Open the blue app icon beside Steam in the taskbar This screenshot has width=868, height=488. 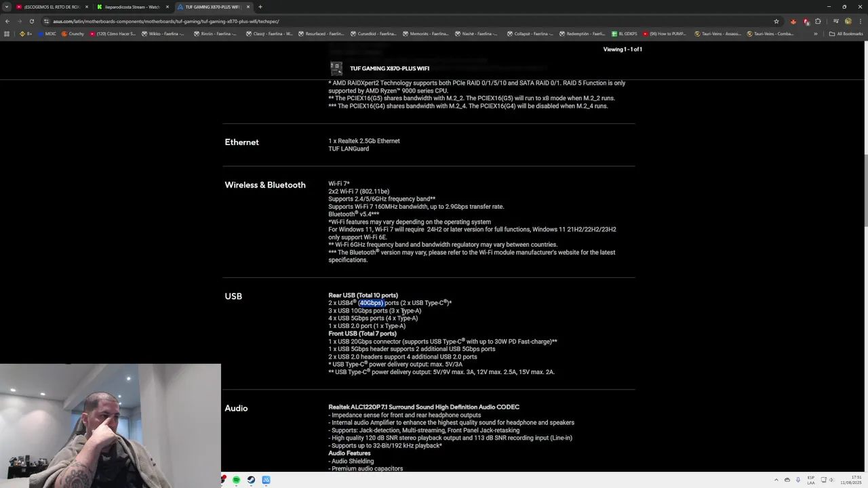[266, 480]
